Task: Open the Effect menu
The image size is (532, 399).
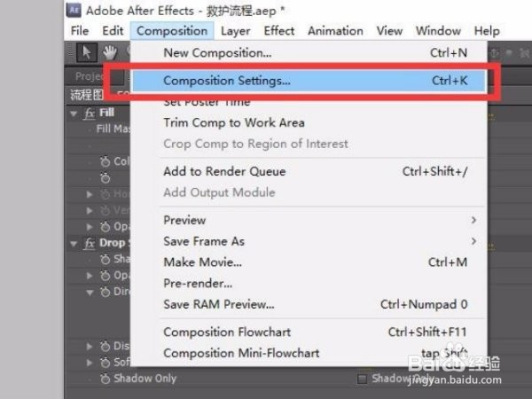Action: pos(279,31)
